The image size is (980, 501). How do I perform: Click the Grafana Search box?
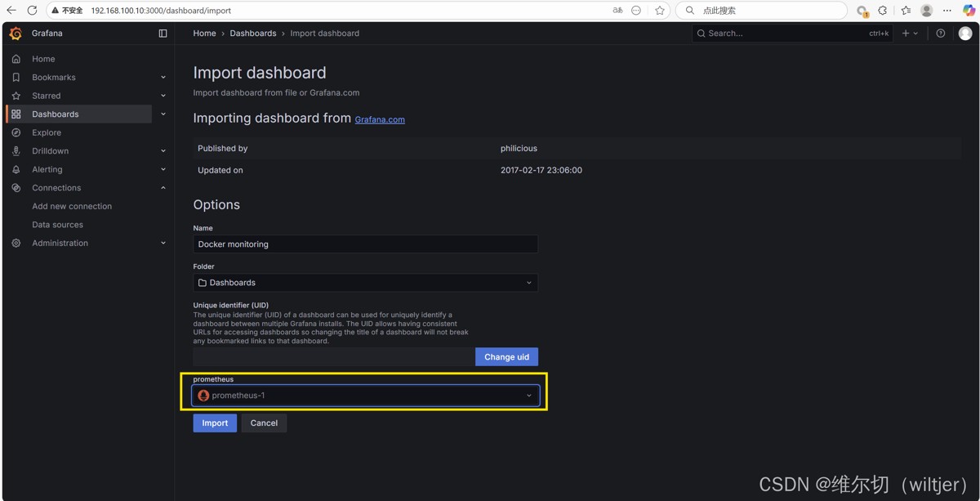coord(792,34)
